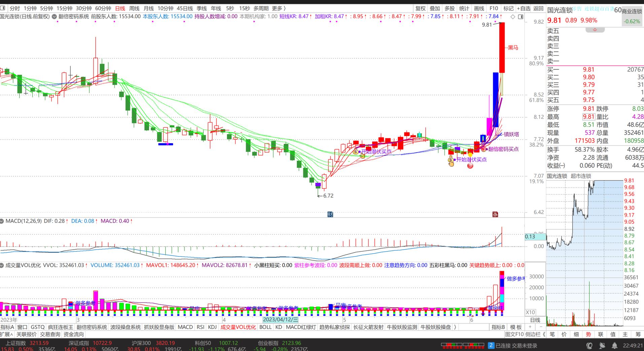
Task: Click the bell notification icon in status bar
Action: [x=614, y=346]
